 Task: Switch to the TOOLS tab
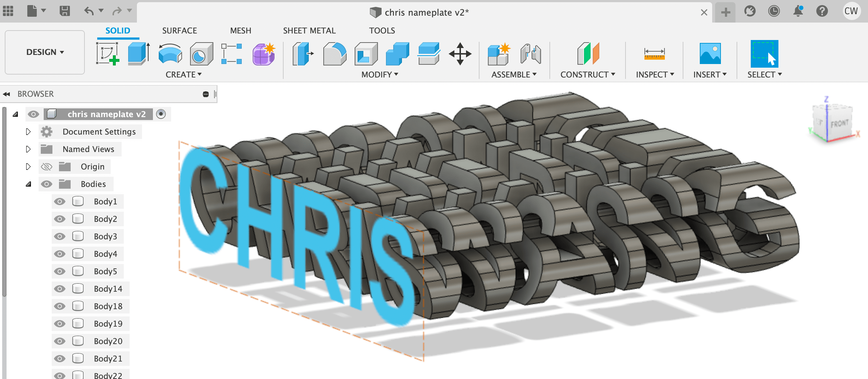382,31
